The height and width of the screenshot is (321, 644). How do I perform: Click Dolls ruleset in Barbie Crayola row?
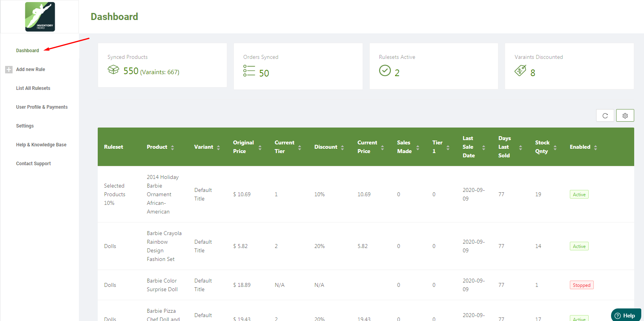click(x=110, y=246)
